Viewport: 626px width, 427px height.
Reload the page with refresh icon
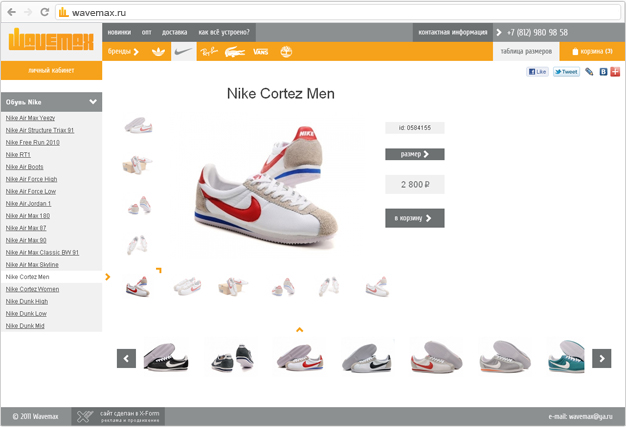click(x=44, y=12)
